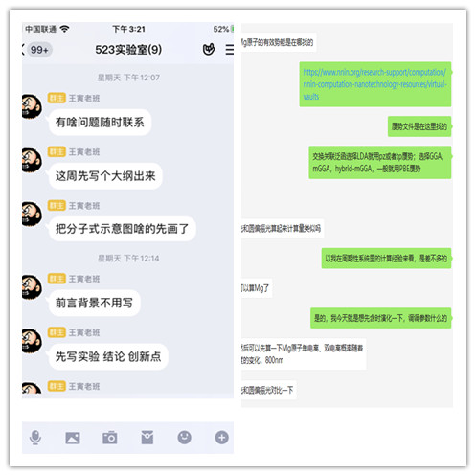Tap the 群主 badge above first message
Screen dimensions: 476x476
click(57, 98)
